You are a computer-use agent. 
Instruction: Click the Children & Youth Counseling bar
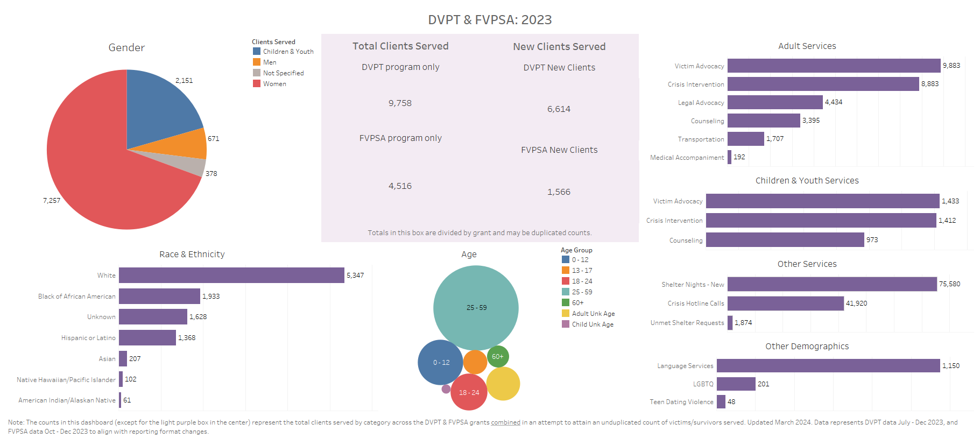coord(785,240)
